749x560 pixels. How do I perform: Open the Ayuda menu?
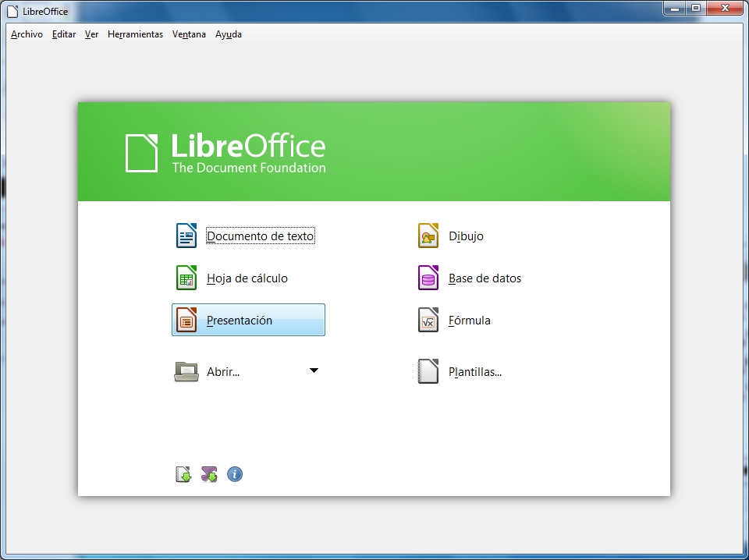tap(228, 34)
